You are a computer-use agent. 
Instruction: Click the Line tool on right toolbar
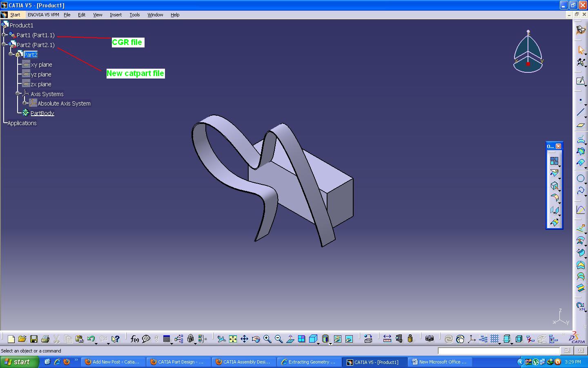580,112
